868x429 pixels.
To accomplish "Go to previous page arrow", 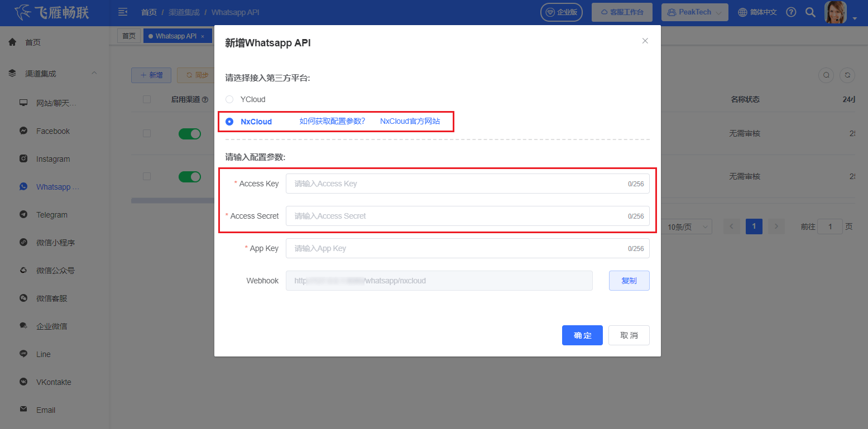I will [x=732, y=226].
